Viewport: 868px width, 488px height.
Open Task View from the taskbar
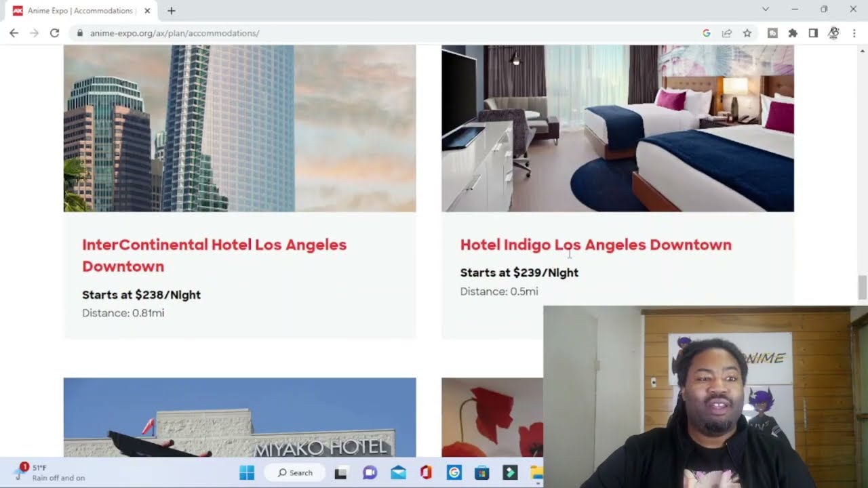(x=340, y=472)
